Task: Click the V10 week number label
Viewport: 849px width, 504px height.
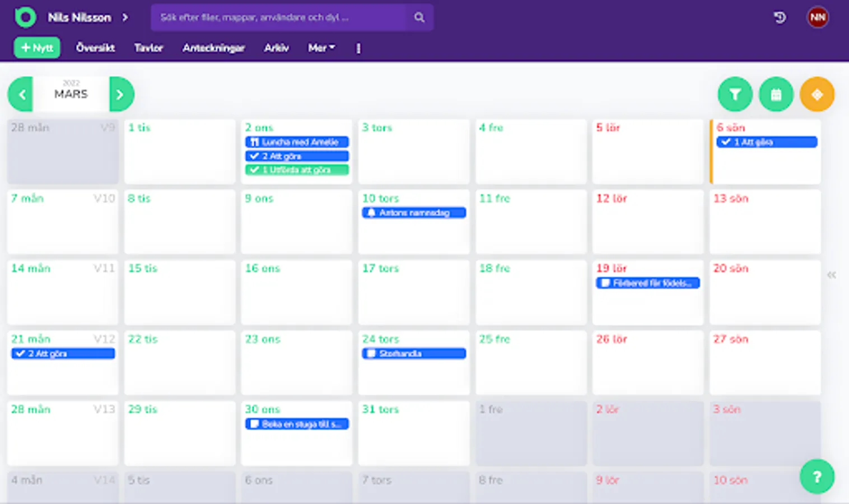Action: (104, 198)
